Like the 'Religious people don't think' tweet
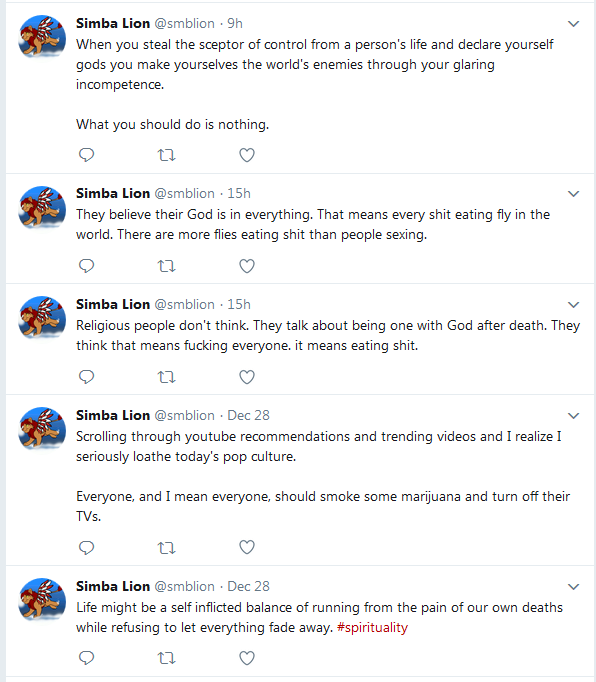The width and height of the screenshot is (596, 682). [x=247, y=377]
